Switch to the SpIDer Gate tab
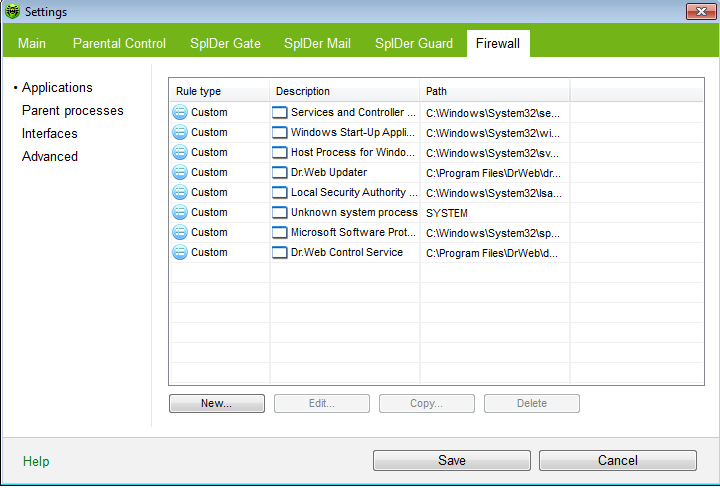 pos(227,43)
